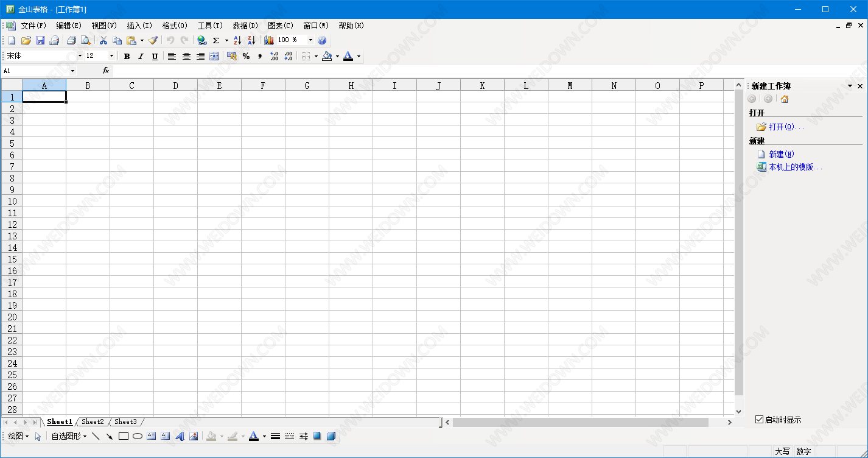Open the font name dropdown 宋体
Image resolution: width=868 pixels, height=458 pixels.
(80, 56)
